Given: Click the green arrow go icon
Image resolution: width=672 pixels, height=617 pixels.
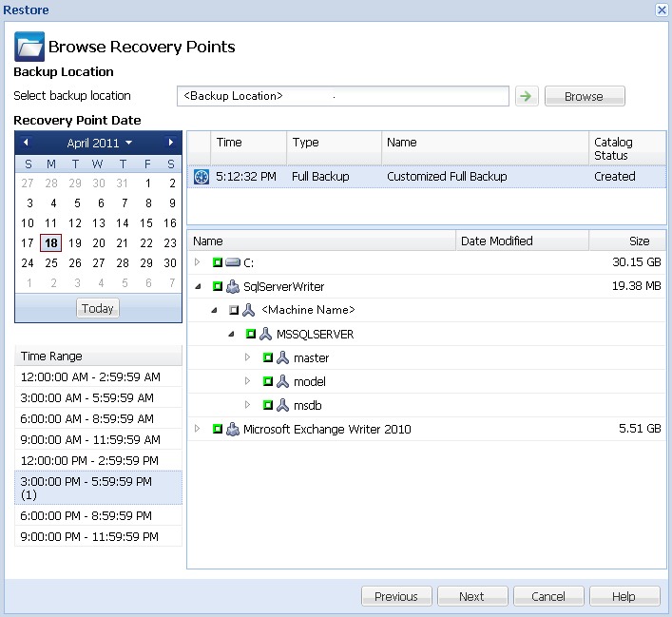Looking at the screenshot, I should pyautogui.click(x=526, y=96).
